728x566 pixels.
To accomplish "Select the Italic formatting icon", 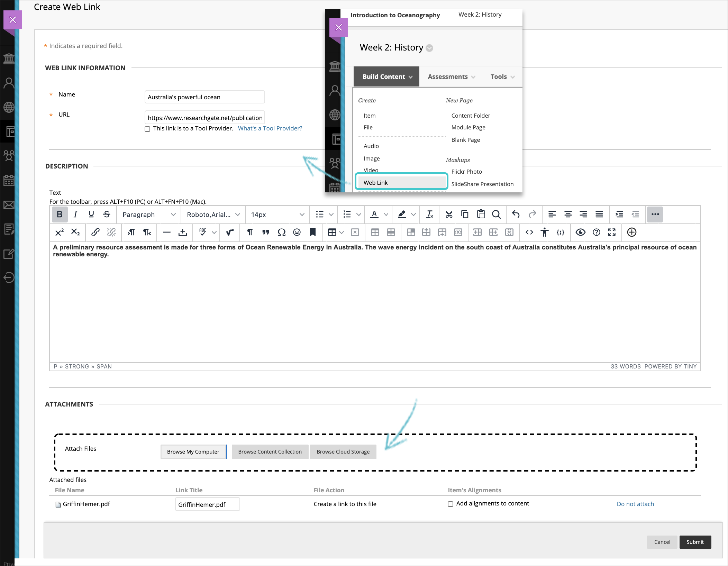I will click(x=76, y=214).
